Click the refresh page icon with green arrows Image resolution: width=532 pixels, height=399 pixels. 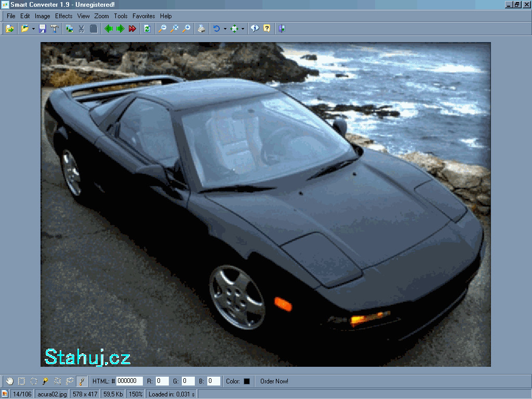[147, 29]
